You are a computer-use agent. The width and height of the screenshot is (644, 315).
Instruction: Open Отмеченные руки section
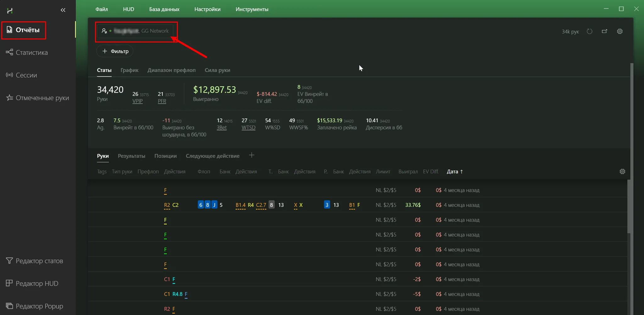[x=37, y=98]
